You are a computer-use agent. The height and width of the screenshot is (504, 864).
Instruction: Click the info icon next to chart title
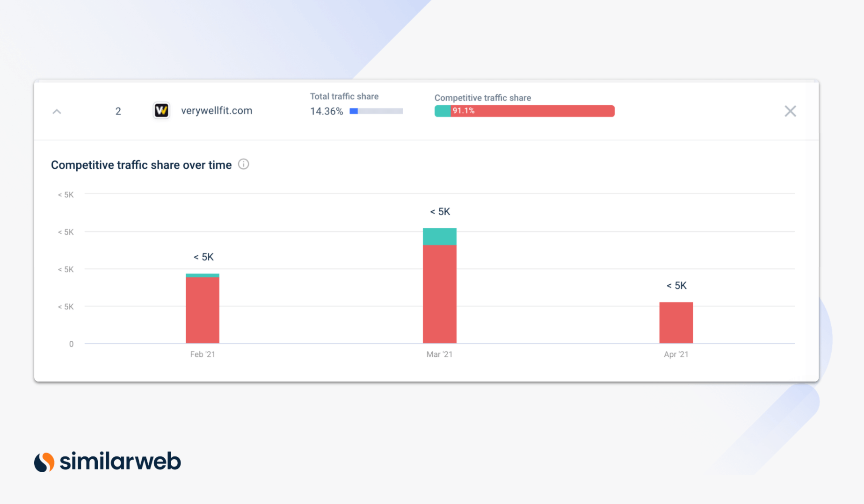243,164
